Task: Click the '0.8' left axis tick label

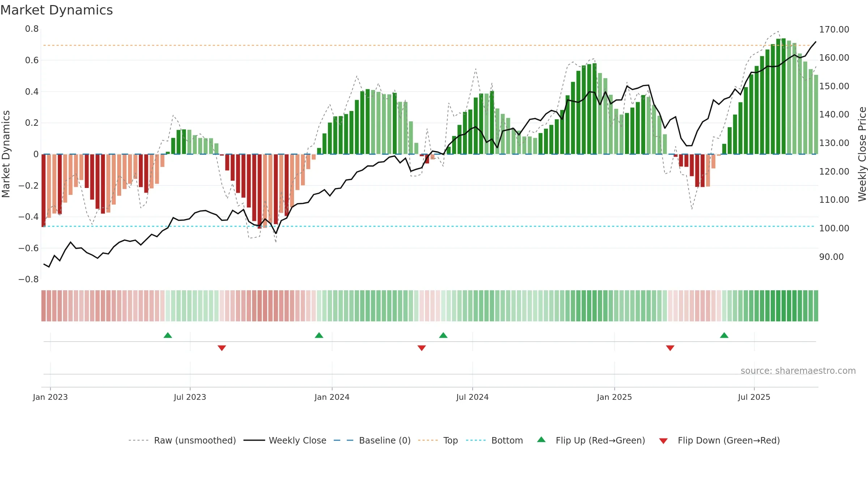Action: [32, 29]
